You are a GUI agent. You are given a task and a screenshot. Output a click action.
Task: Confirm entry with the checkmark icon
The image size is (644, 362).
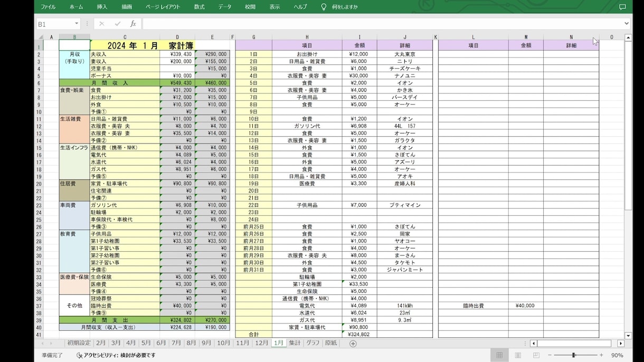coord(117,24)
